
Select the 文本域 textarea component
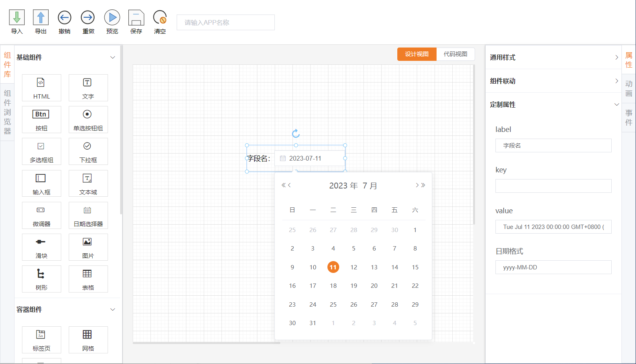tap(88, 183)
